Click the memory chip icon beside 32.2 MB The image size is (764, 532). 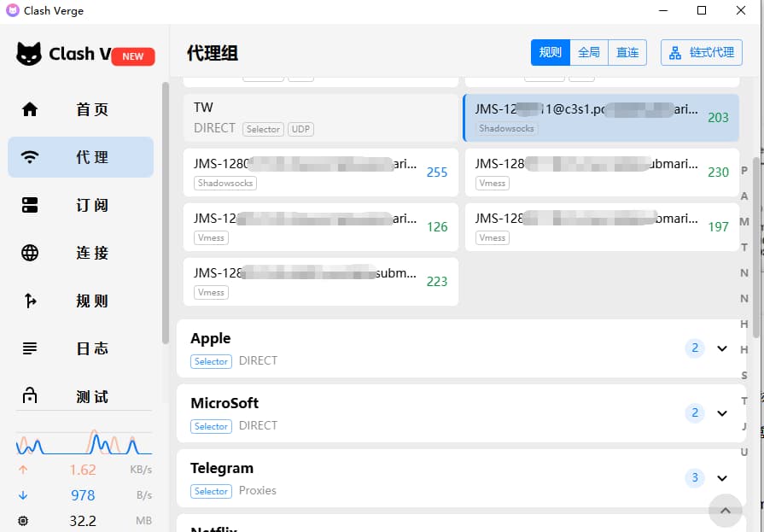point(23,521)
